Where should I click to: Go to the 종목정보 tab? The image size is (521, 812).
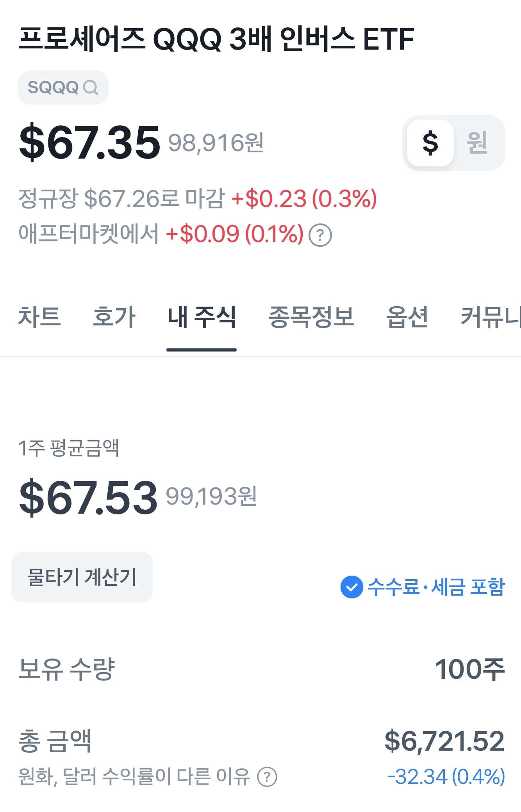[311, 317]
